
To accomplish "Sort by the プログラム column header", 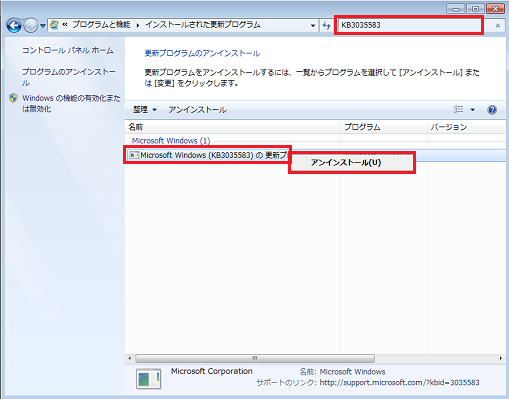I will pyautogui.click(x=384, y=127).
